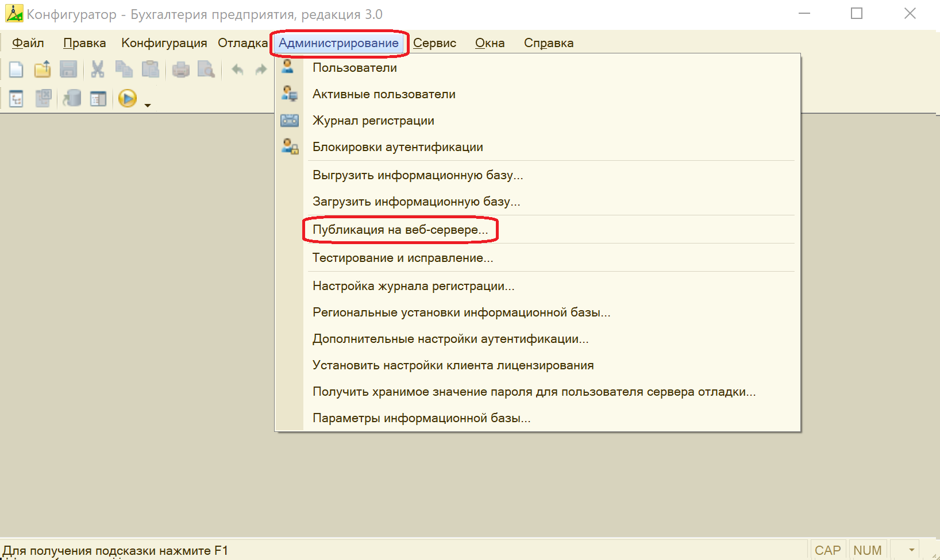Open the status bar dropdown arrow
Viewport: 940px width, 560px height.
point(911,550)
